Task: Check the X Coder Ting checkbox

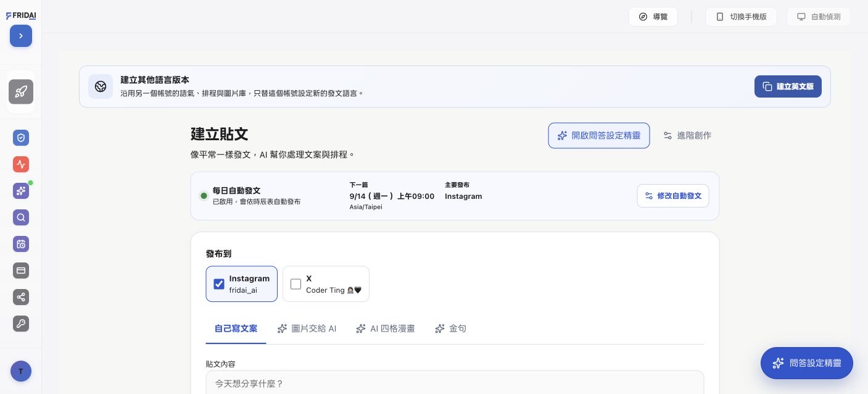Action: (296, 284)
